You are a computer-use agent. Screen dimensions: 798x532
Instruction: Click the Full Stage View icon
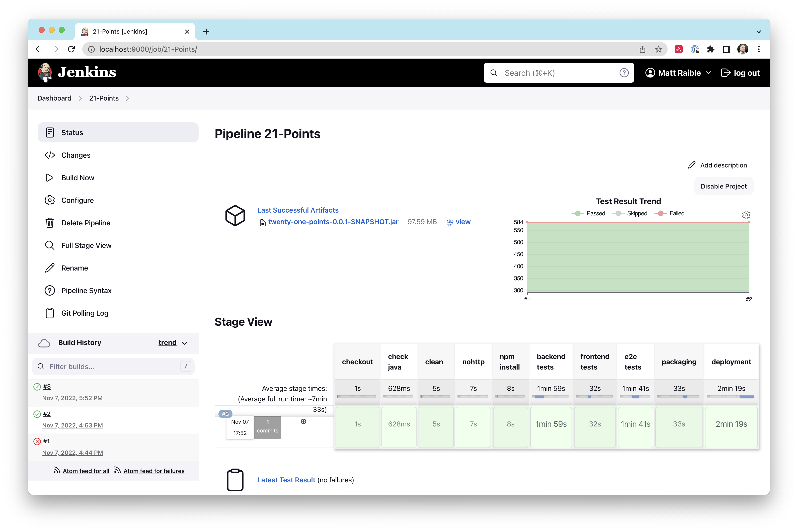[x=50, y=245]
